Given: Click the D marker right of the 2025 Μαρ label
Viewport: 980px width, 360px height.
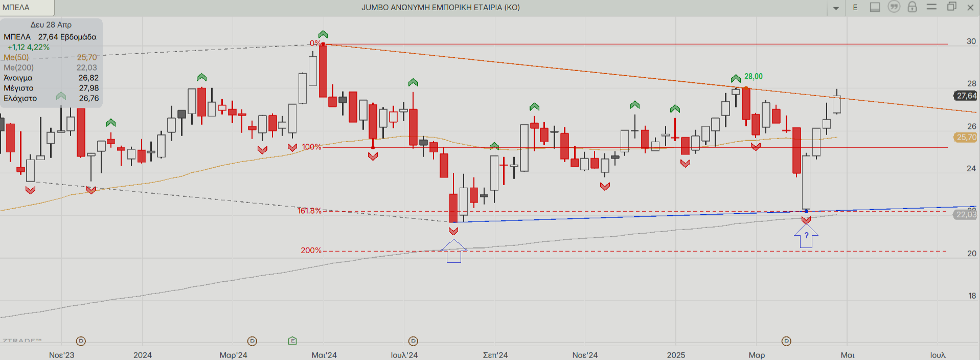Looking at the screenshot, I should click(787, 341).
